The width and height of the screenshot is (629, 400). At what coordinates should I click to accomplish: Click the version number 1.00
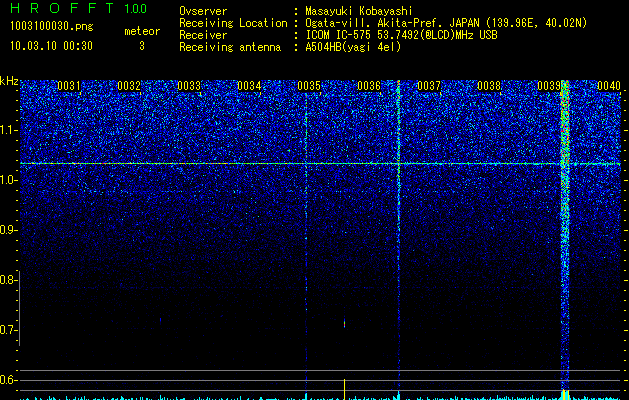[x=135, y=8]
